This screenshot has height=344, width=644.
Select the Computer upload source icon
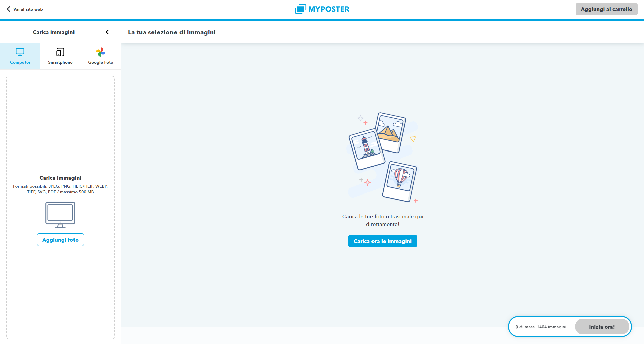pos(20,52)
